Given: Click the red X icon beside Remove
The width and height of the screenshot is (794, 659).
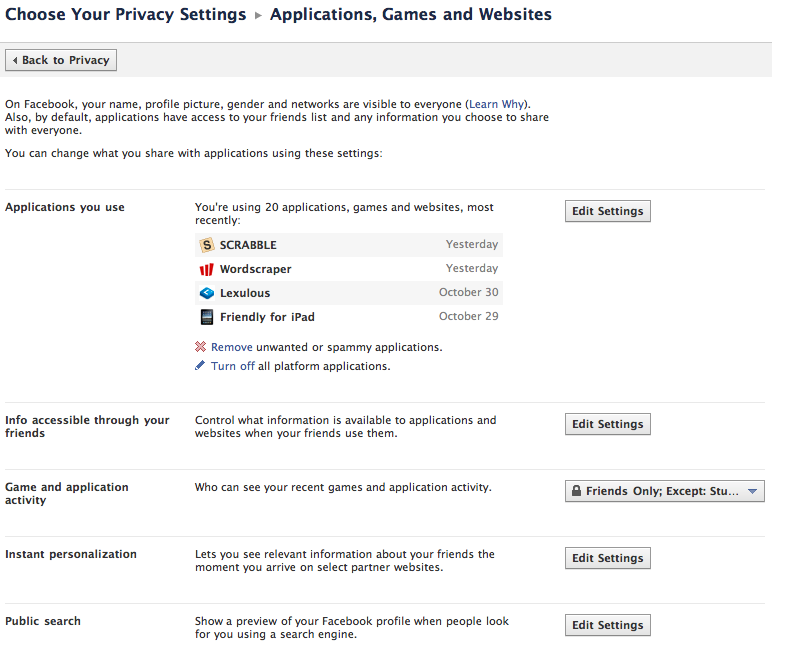Looking at the screenshot, I should [x=201, y=347].
